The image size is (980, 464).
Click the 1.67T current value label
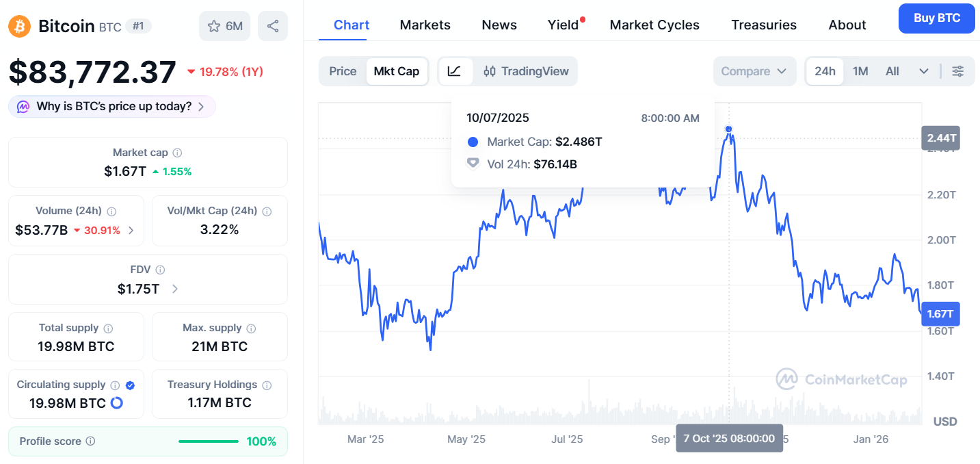pyautogui.click(x=940, y=313)
